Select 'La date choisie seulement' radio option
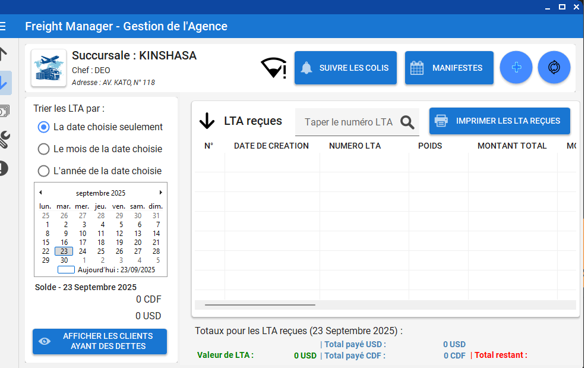 (x=43, y=127)
